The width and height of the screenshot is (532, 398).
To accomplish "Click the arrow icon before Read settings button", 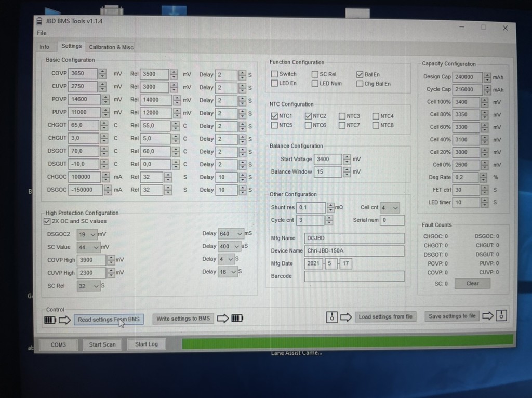I will tap(64, 320).
